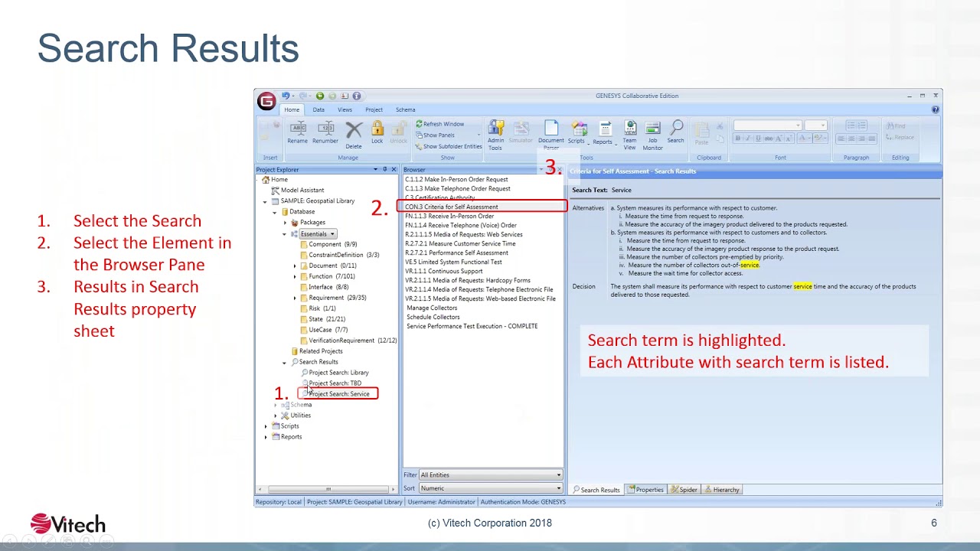980x551 pixels.
Task: Open the Team View tool
Action: (x=630, y=135)
